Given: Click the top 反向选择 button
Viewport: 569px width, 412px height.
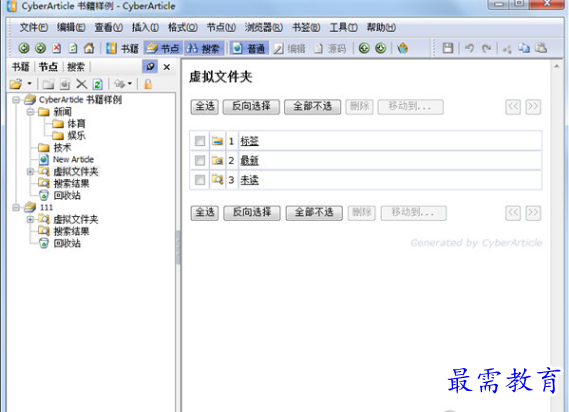Looking at the screenshot, I should (x=251, y=107).
